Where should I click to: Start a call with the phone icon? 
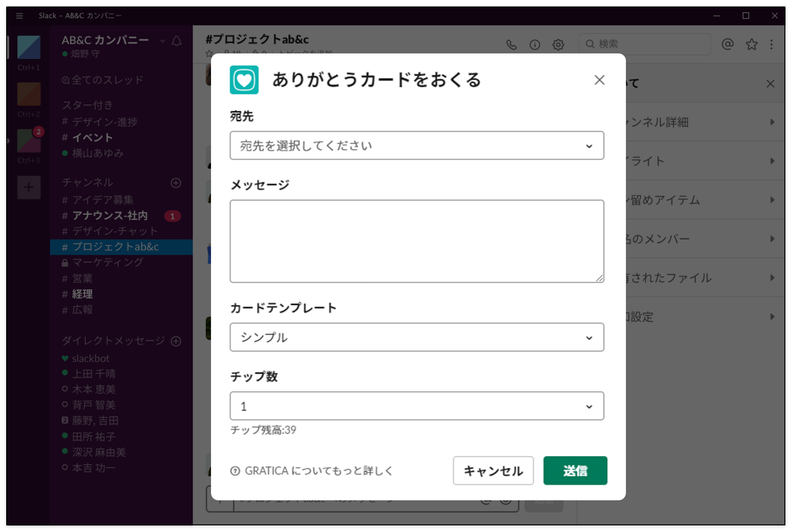(x=511, y=44)
